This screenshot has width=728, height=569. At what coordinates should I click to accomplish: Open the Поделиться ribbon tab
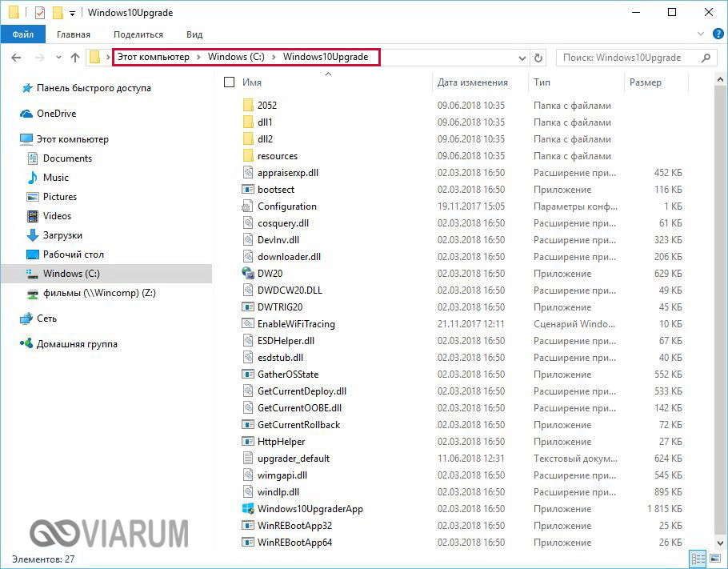[138, 34]
